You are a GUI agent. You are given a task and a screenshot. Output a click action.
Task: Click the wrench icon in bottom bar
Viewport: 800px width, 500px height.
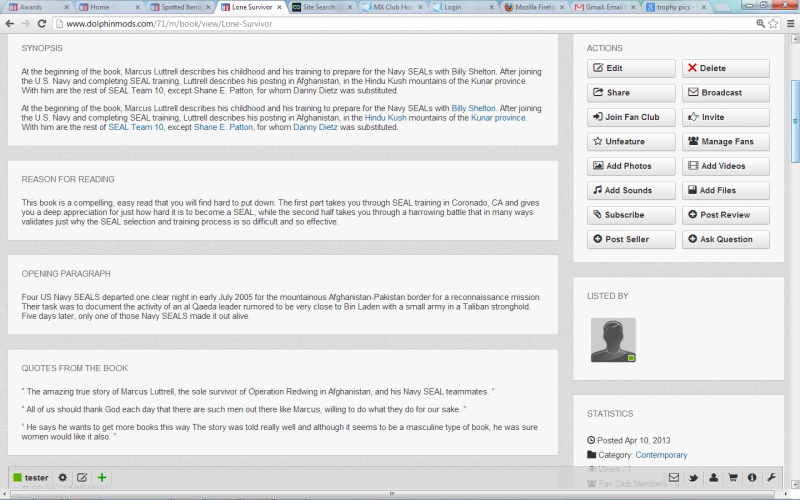coord(771,478)
